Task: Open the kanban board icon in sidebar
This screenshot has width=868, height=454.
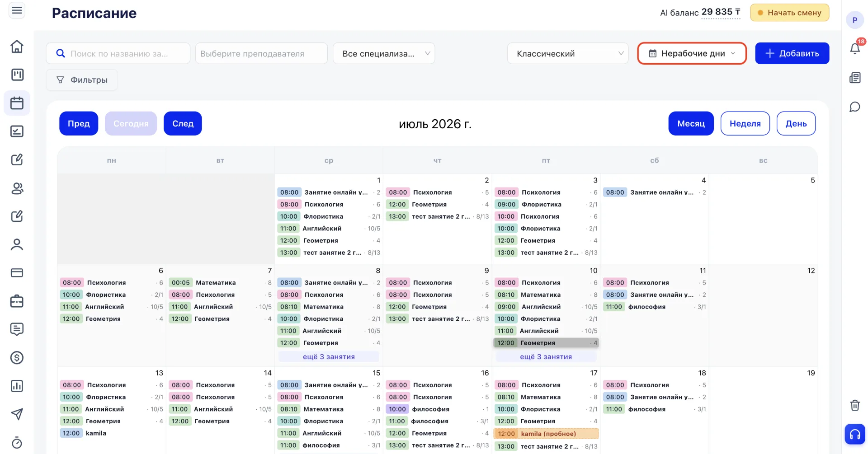Action: click(17, 75)
